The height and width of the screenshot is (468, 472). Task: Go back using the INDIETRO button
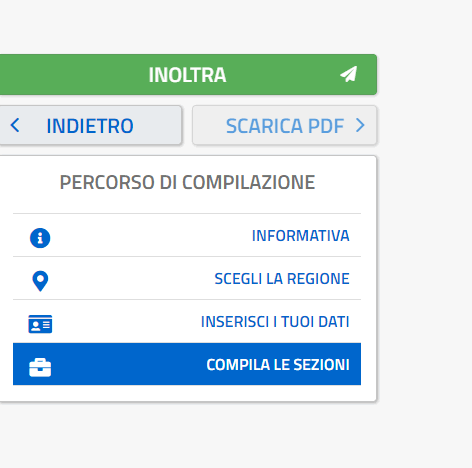pyautogui.click(x=90, y=125)
